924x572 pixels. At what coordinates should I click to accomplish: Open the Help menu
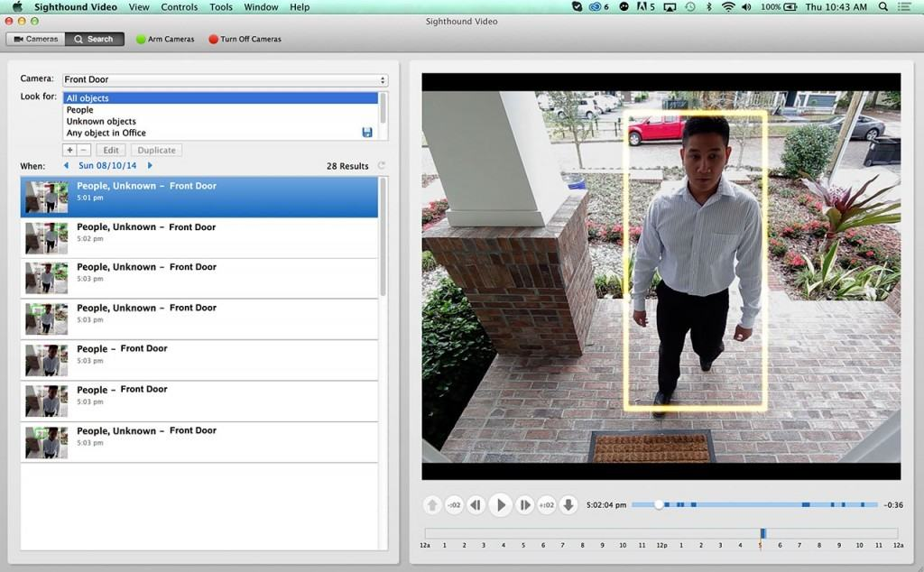(x=300, y=7)
